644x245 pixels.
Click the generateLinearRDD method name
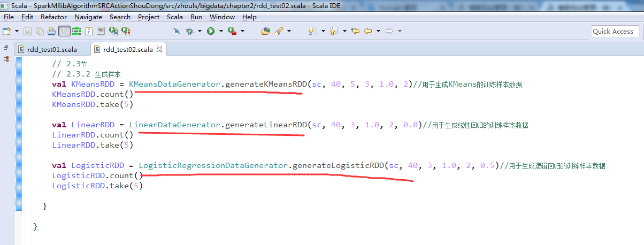pos(266,125)
